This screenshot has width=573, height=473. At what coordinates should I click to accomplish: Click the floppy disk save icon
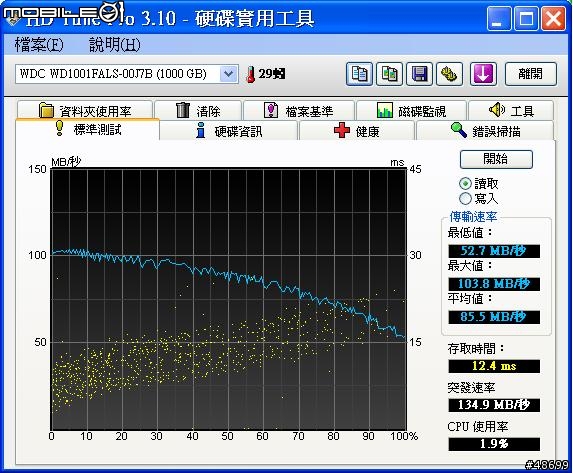point(419,74)
